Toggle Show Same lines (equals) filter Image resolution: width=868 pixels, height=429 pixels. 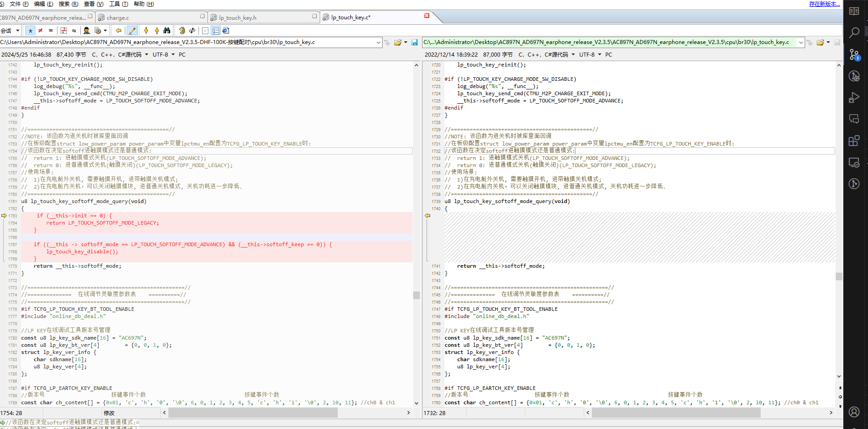point(51,31)
